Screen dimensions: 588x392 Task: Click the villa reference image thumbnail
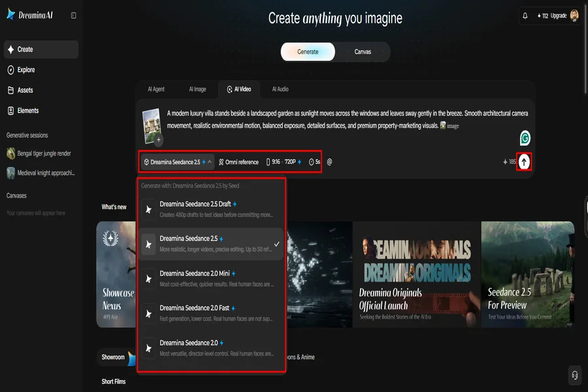(x=152, y=125)
